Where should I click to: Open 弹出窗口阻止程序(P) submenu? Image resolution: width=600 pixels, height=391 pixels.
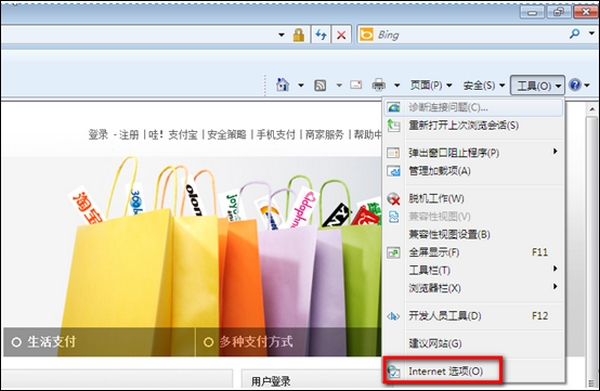473,153
